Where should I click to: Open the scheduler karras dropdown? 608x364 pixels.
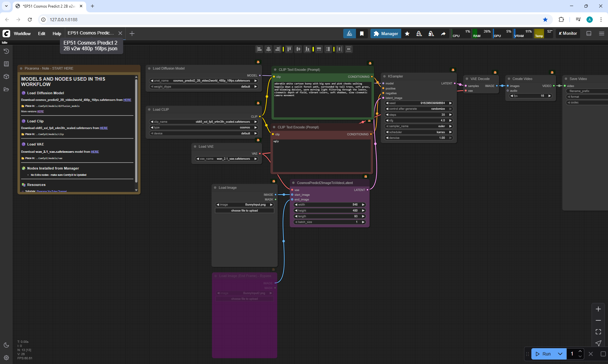tap(419, 132)
